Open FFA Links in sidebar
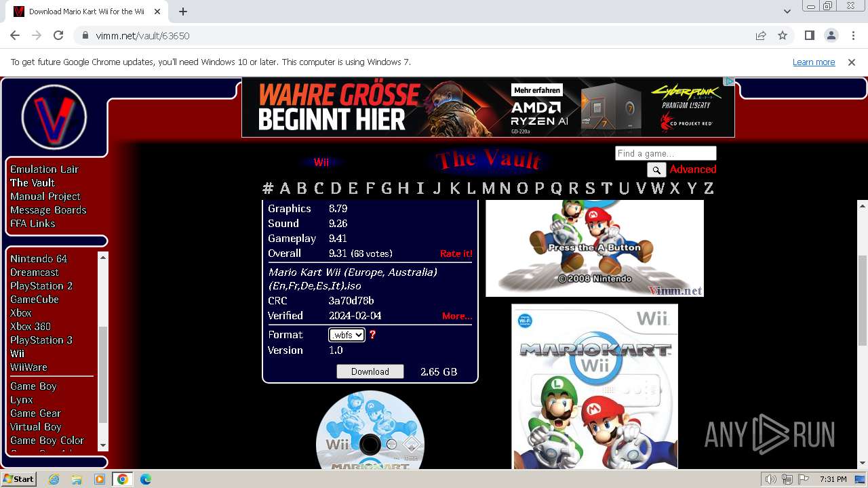Viewport: 868px width, 488px height. (x=33, y=224)
